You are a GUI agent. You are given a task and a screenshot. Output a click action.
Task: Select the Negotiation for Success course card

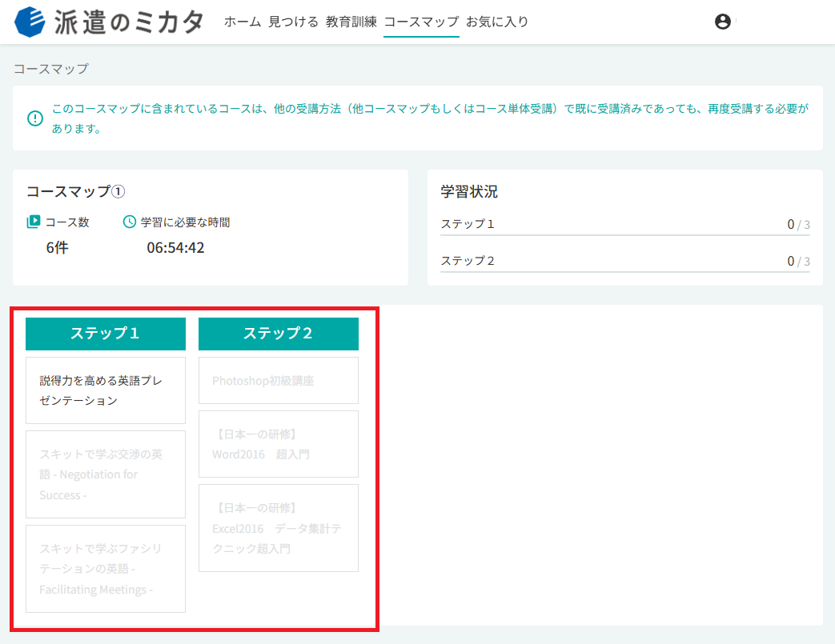(106, 474)
